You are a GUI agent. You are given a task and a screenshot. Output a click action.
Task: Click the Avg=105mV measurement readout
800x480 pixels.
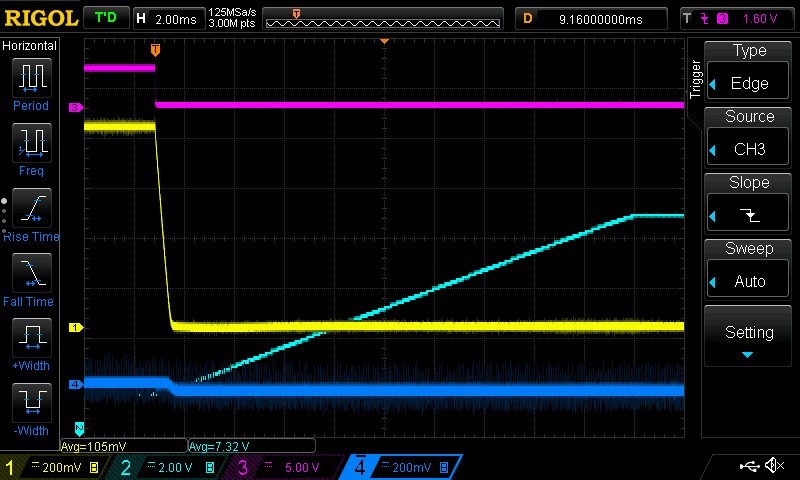coord(124,446)
